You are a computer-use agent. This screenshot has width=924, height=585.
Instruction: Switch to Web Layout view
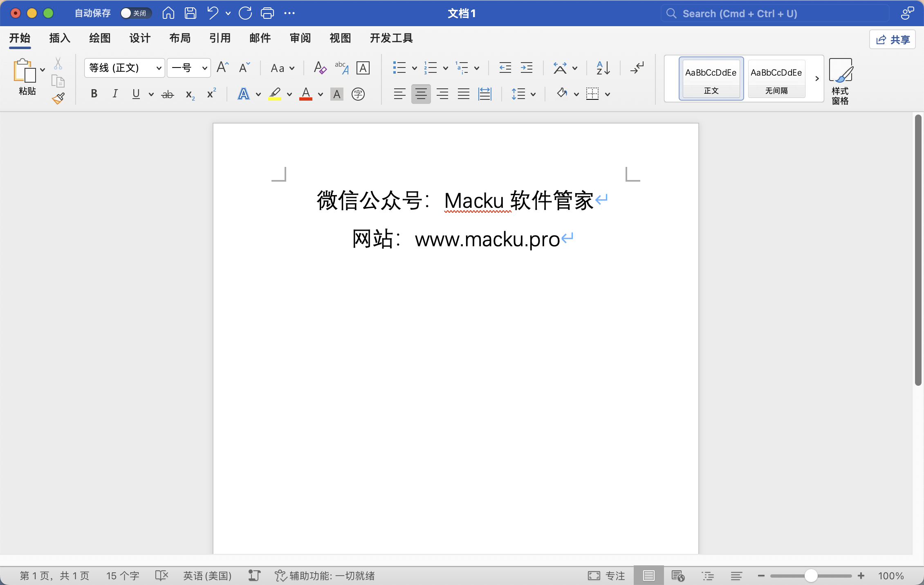tap(678, 576)
